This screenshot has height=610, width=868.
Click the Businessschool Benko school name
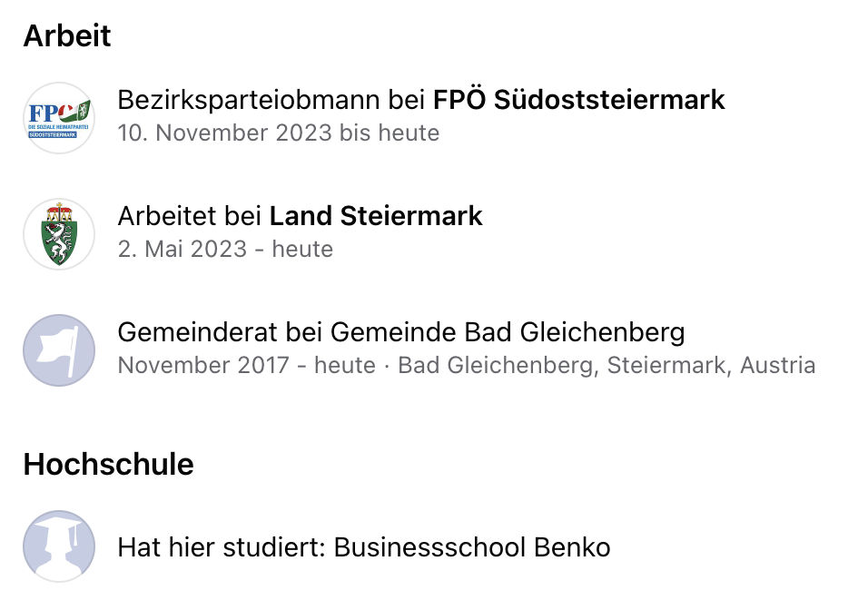pos(472,547)
